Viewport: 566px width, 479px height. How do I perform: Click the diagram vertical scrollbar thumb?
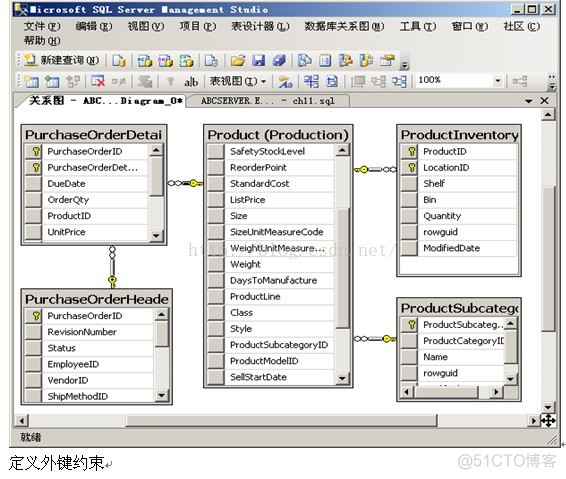click(x=549, y=259)
